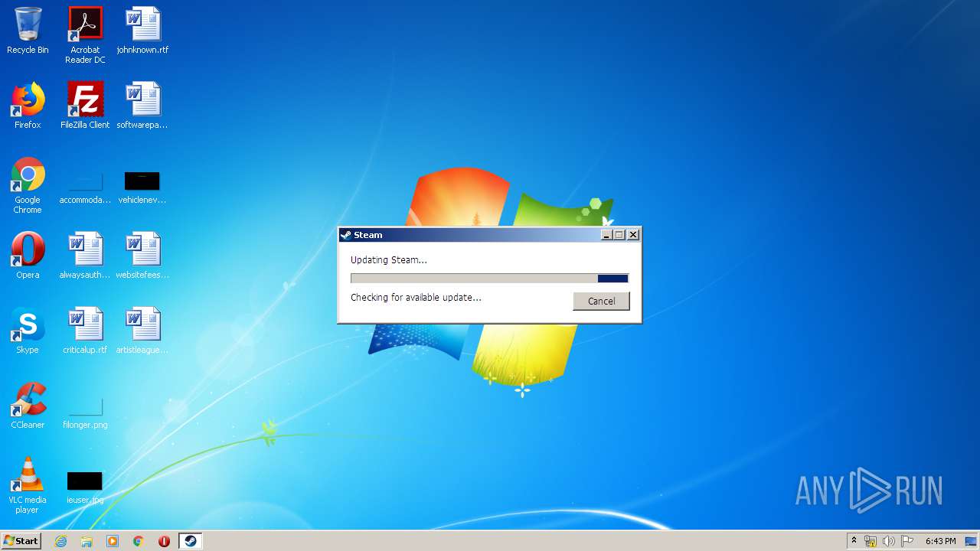Close the Steam updater window

pos(633,235)
